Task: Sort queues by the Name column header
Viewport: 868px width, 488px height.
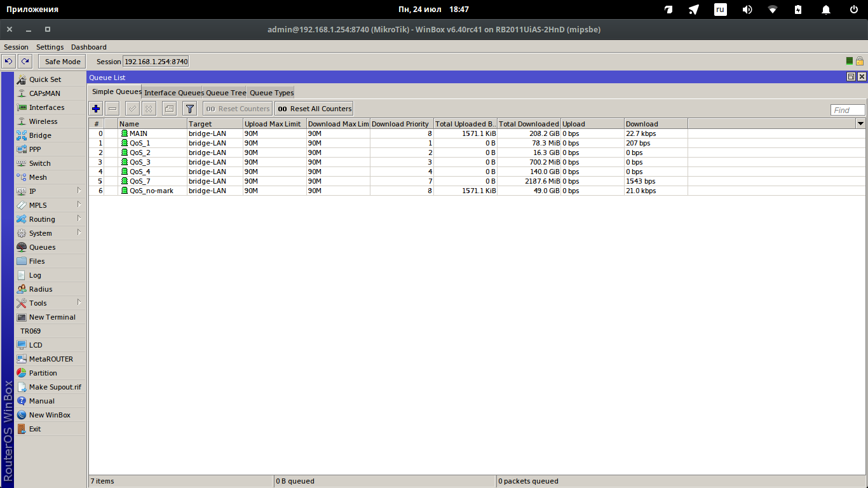Action: point(153,124)
